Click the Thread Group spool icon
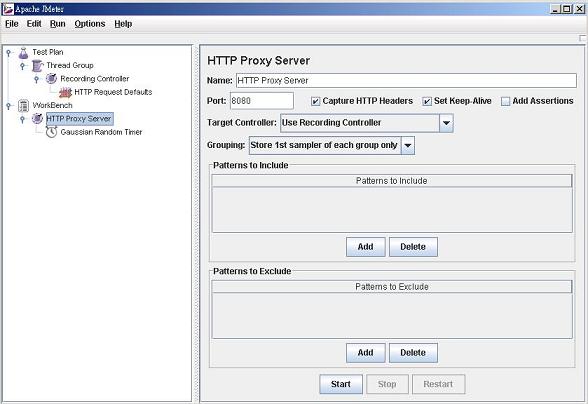Image resolution: width=588 pixels, height=404 pixels. tap(37, 66)
